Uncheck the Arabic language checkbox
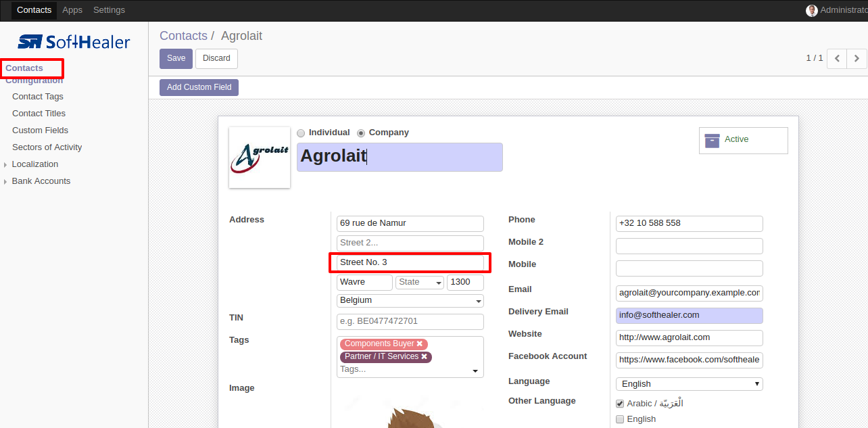The image size is (868, 428). [620, 404]
